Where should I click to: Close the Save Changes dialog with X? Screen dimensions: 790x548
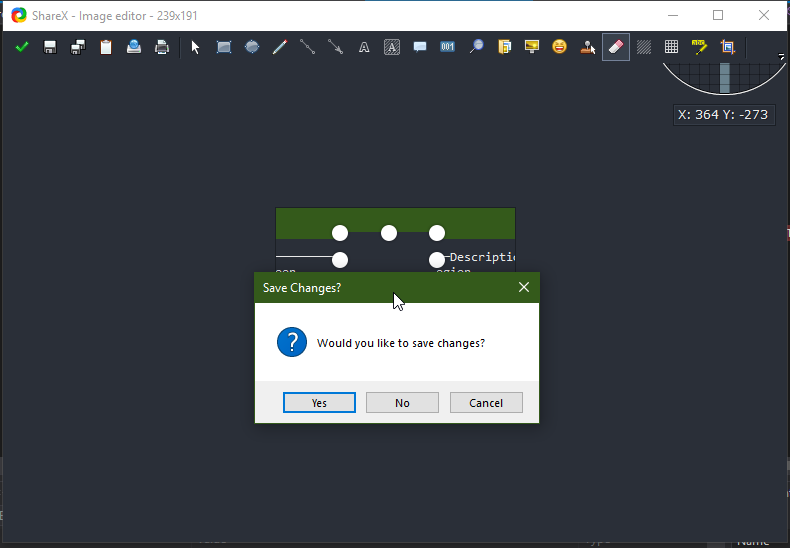click(524, 287)
